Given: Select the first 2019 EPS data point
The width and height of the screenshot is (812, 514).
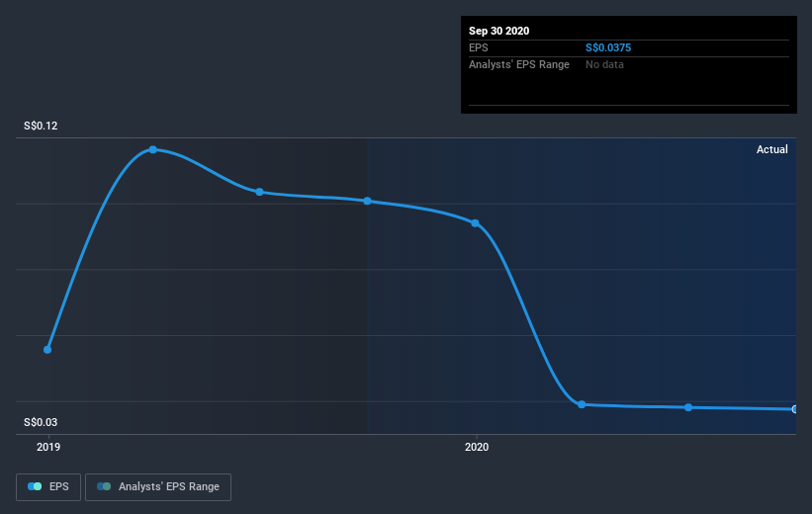Looking at the screenshot, I should click(47, 350).
